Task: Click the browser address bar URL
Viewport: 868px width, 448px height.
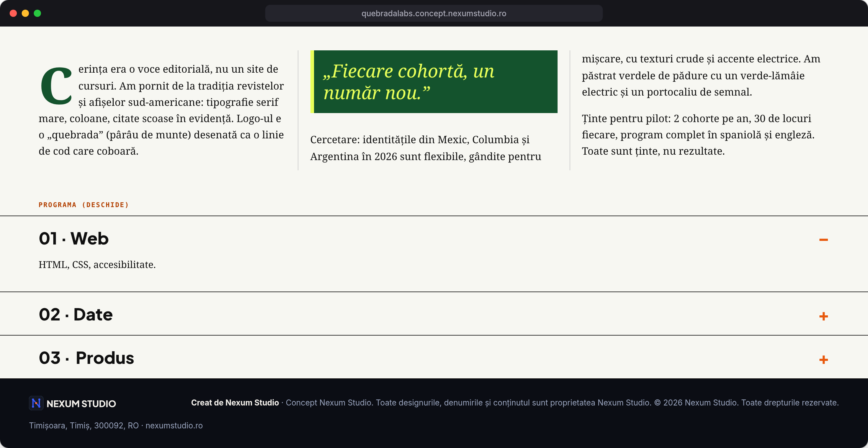Action: [x=434, y=14]
